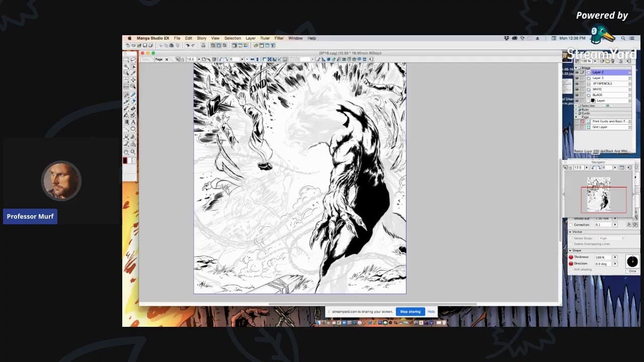Image resolution: width=644 pixels, height=362 pixels.
Task: Click the Stop sharing button
Action: tap(410, 312)
